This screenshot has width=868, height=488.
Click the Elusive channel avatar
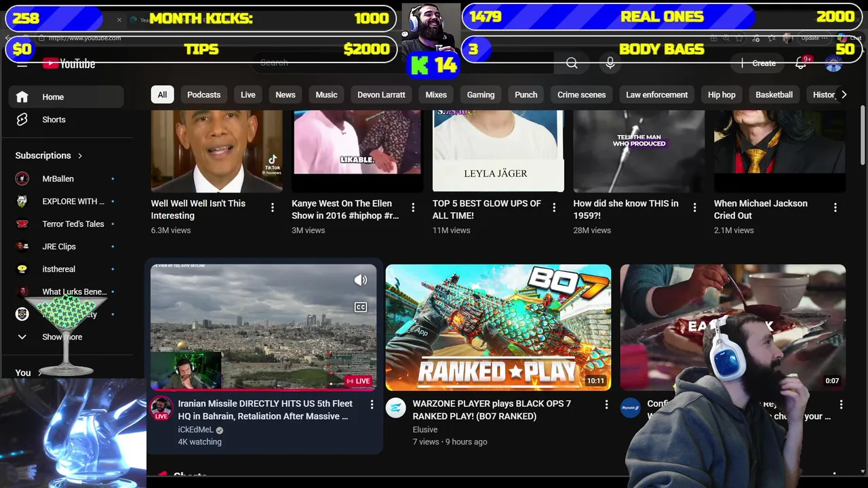[396, 407]
